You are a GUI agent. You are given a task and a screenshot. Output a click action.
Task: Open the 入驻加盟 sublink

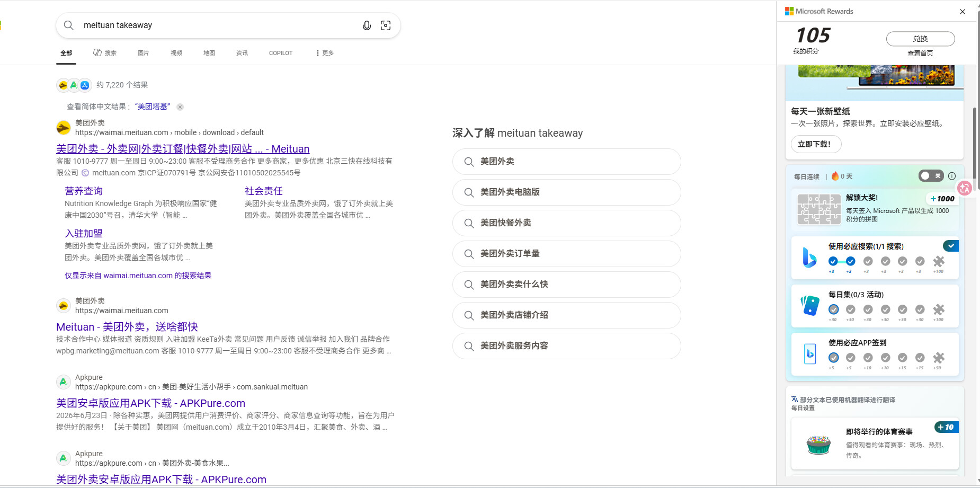(84, 233)
